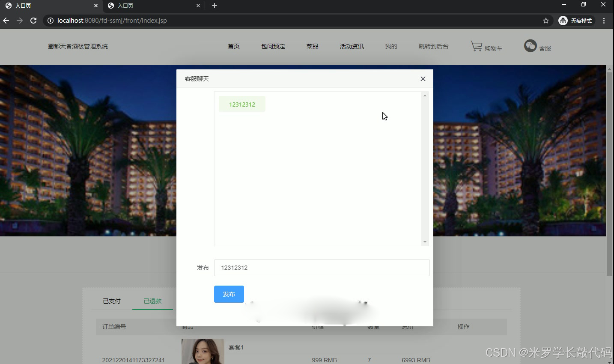This screenshot has height=364, width=614.
Task: Click the 无痕模式 incognito badge
Action: [575, 20]
